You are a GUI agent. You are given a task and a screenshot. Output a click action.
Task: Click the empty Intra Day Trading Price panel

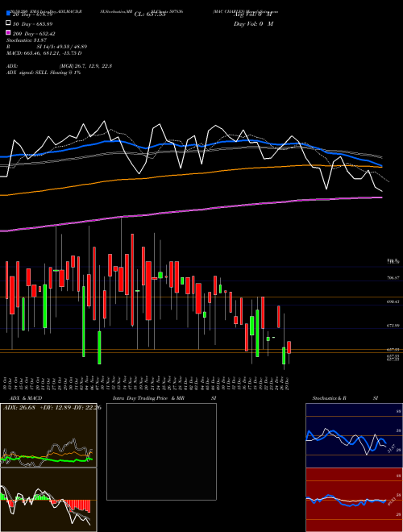(161, 451)
